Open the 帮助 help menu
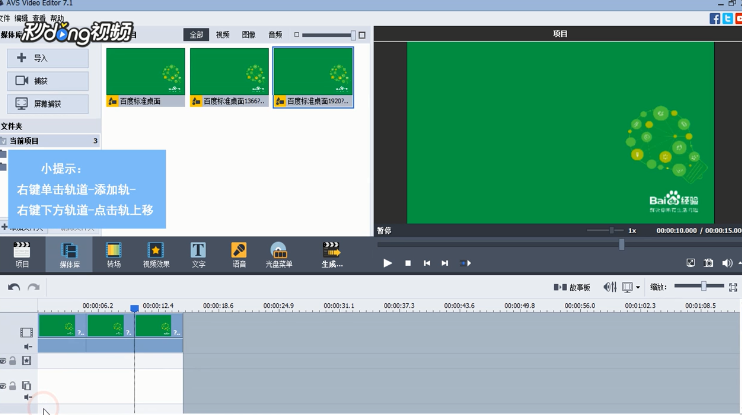Image resolution: width=742 pixels, height=415 pixels. 57,18
